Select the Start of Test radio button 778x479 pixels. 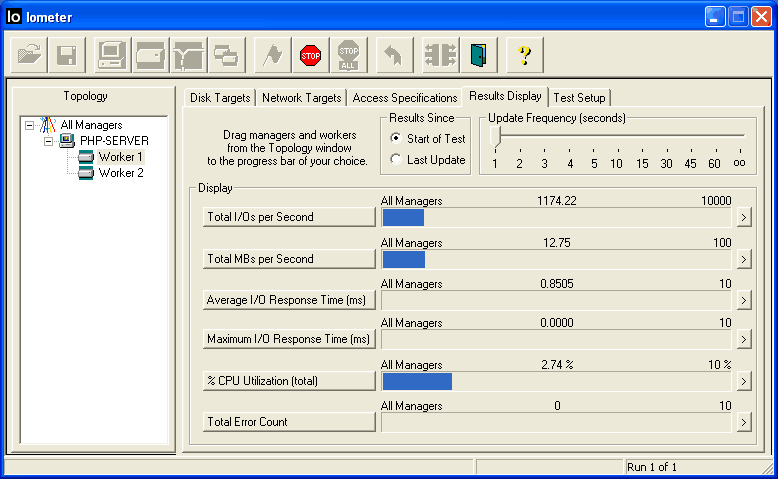tap(395, 138)
